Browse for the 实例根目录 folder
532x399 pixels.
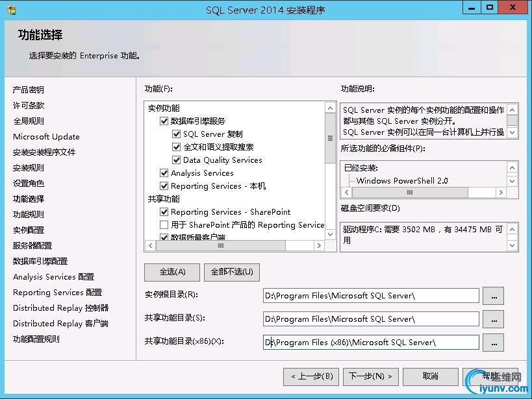coord(494,296)
